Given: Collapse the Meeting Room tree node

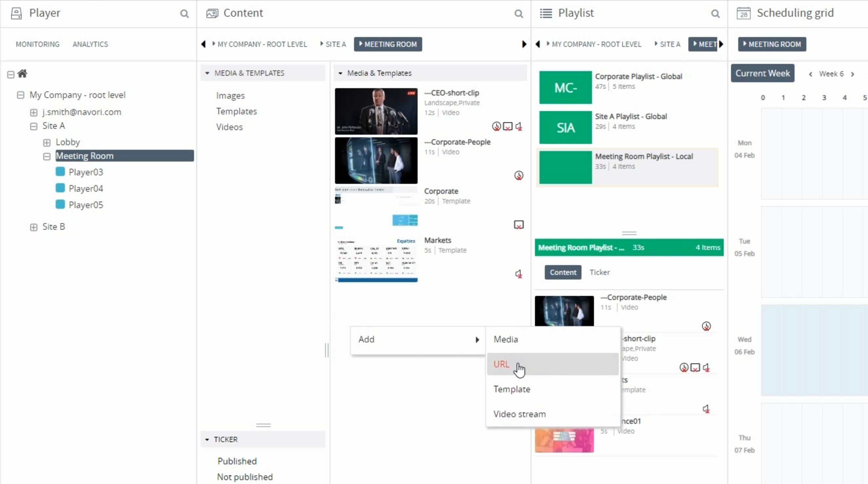Looking at the screenshot, I should tap(47, 156).
